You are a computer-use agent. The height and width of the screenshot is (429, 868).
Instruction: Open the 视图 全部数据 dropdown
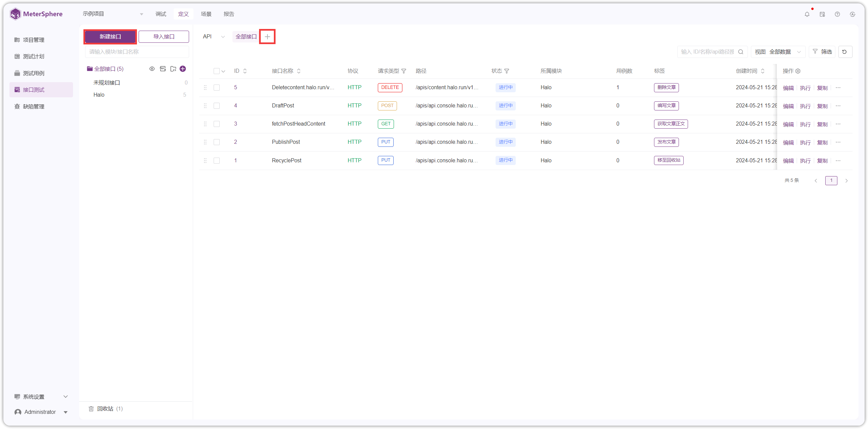click(778, 52)
